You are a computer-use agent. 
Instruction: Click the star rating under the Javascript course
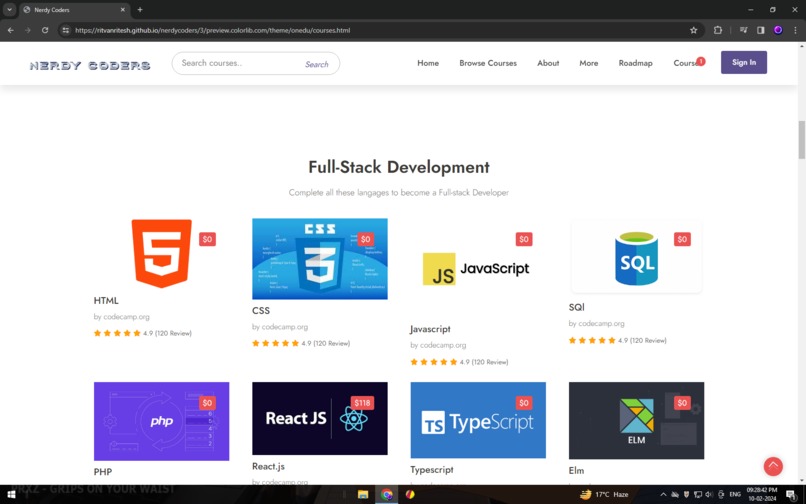[434, 362]
